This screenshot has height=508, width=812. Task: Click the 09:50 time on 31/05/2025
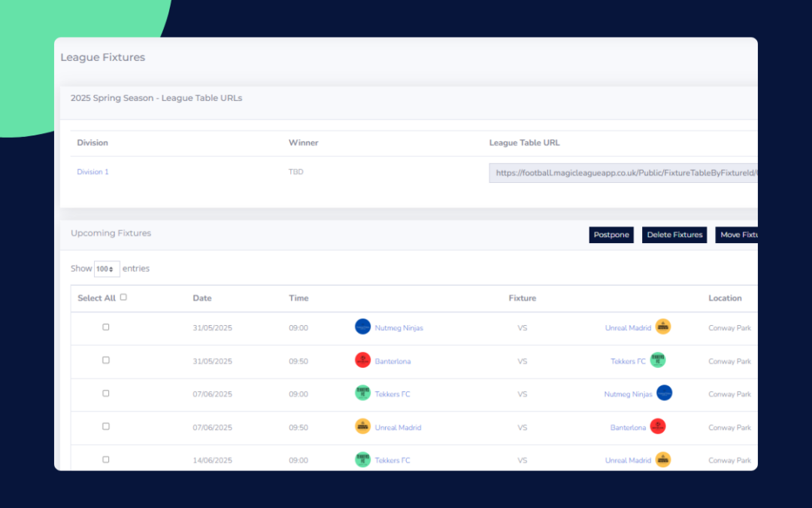tap(298, 361)
